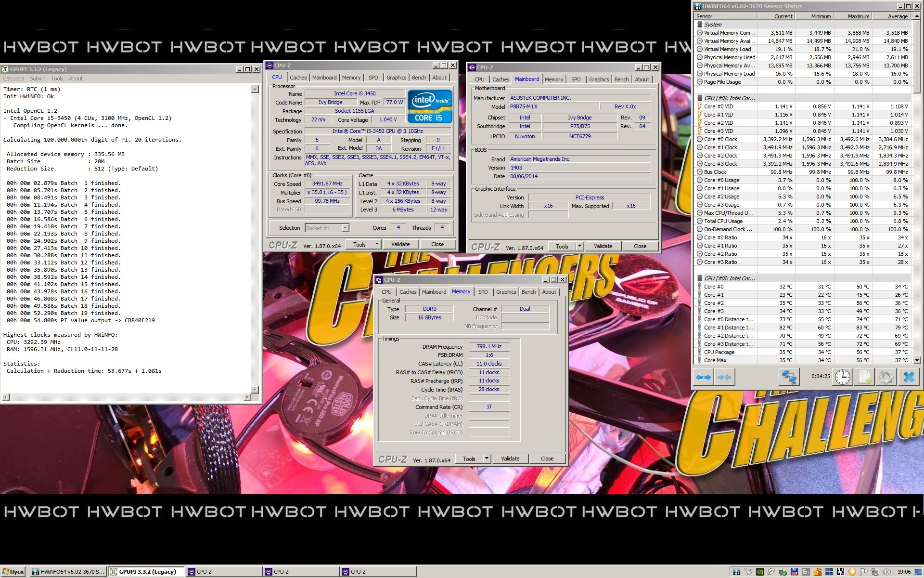Click the HWiNFO bars tray icon
The width and height of the screenshot is (924, 578).
click(737, 572)
